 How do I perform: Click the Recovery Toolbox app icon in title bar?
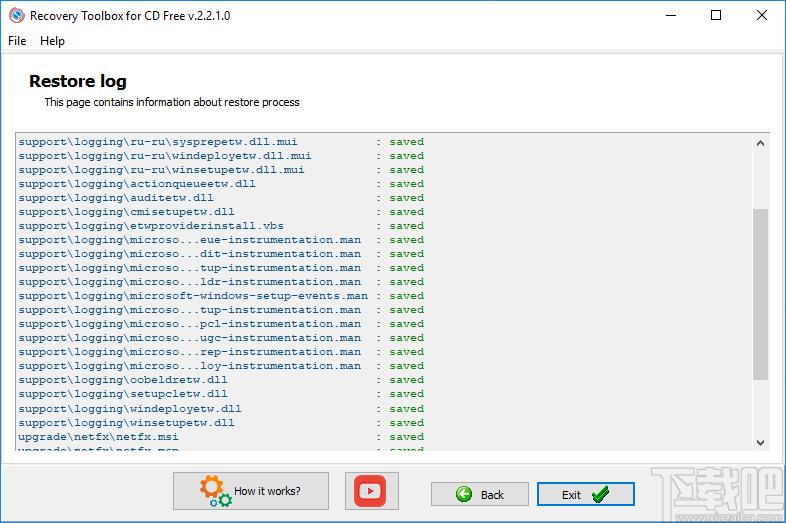click(17, 16)
